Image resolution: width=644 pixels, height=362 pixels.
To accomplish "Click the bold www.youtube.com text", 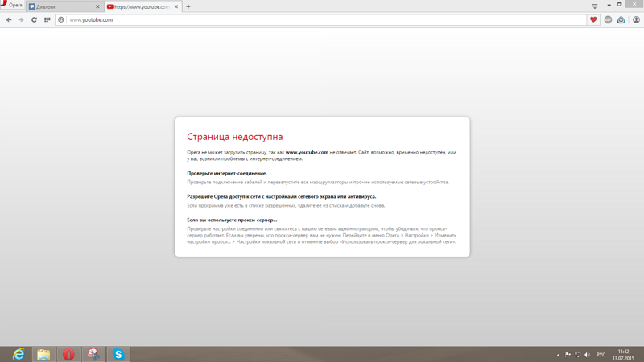I will coord(307,152).
